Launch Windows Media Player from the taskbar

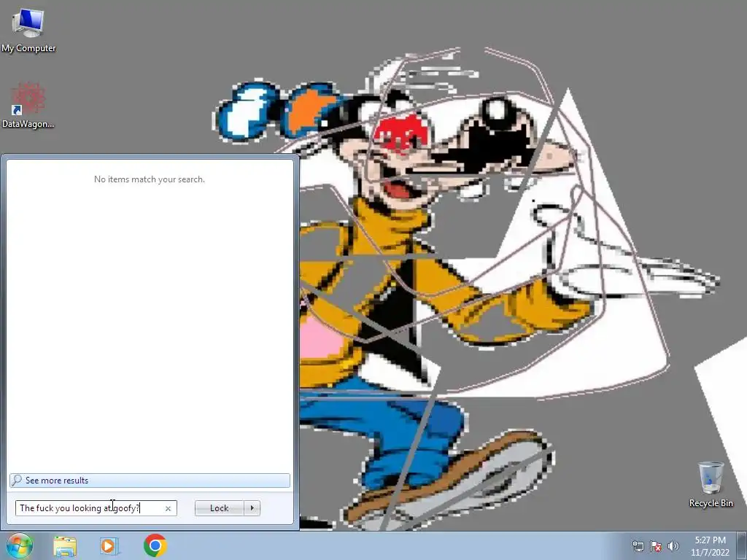click(x=109, y=546)
